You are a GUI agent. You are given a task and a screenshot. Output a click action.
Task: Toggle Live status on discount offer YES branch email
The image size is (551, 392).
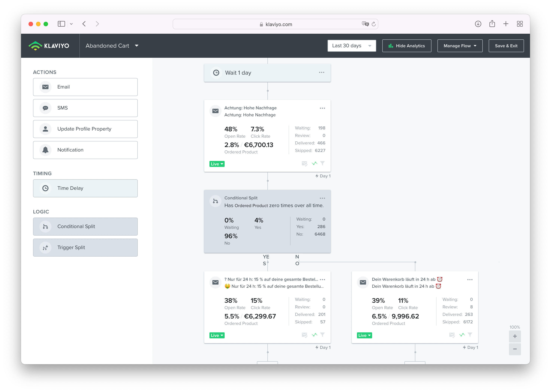pyautogui.click(x=217, y=335)
